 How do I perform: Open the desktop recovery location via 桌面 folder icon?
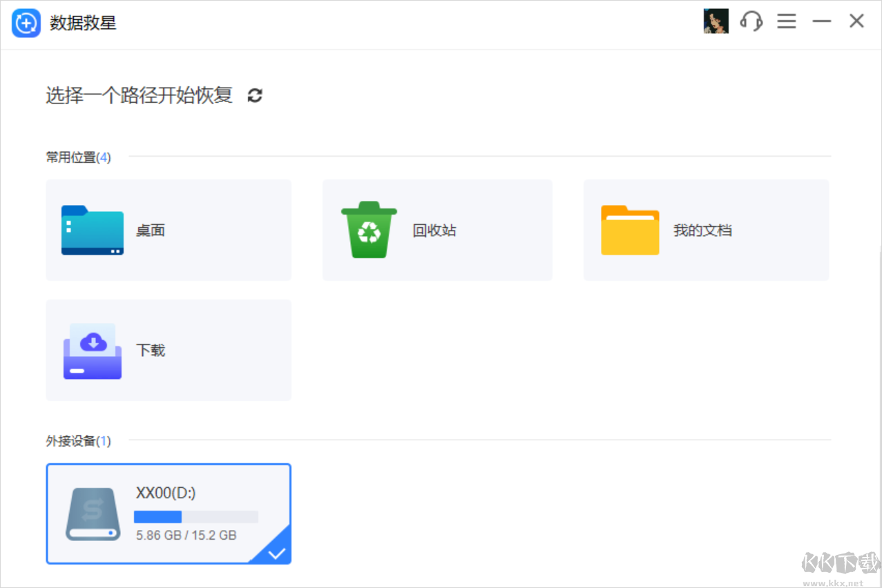92,230
